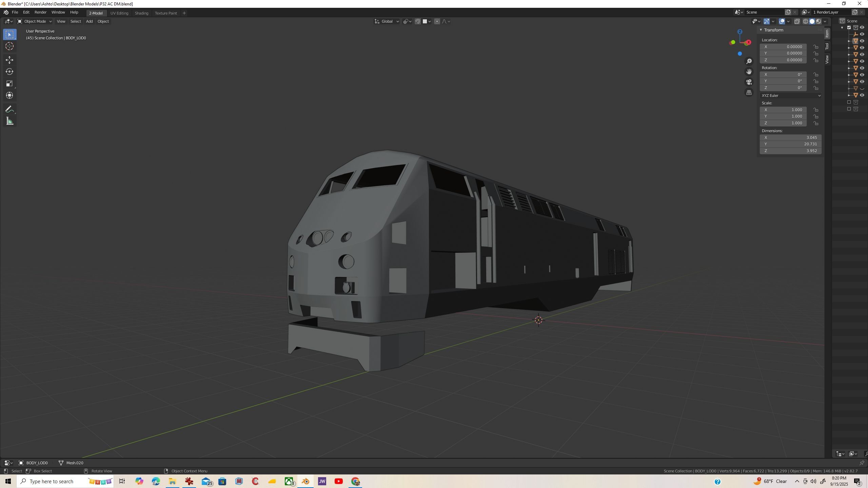Enable wireframe viewport shading
The width and height of the screenshot is (868, 488).
point(806,21)
